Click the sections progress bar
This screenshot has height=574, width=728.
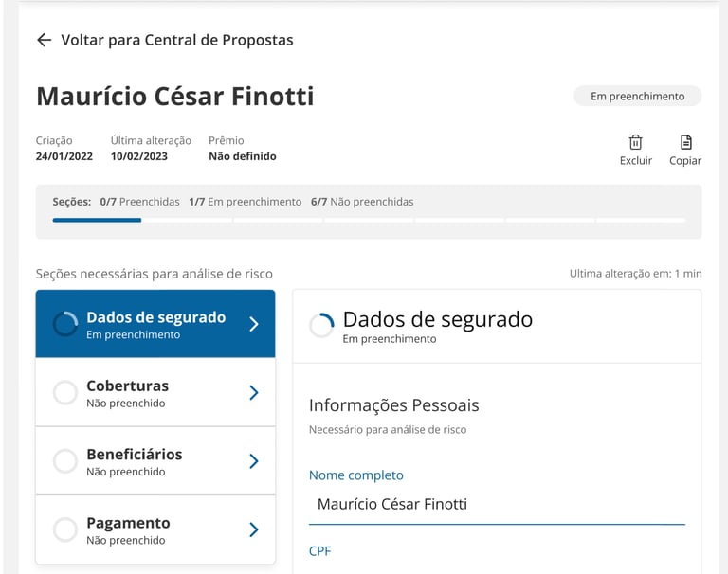369,220
